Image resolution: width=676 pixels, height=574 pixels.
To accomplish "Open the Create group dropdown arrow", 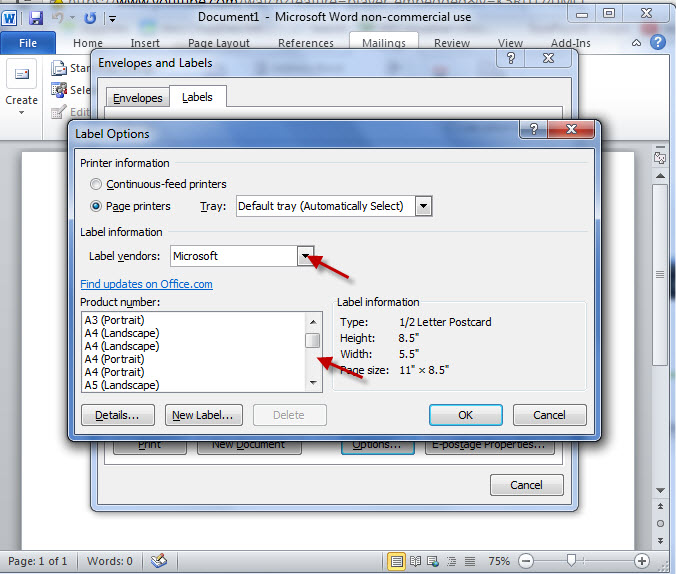I will [22, 113].
